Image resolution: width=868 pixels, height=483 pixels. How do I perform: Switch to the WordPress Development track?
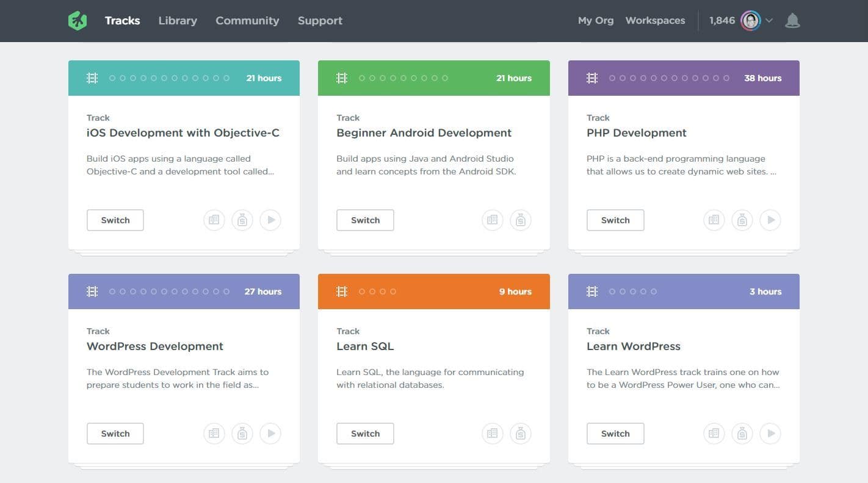coord(115,434)
